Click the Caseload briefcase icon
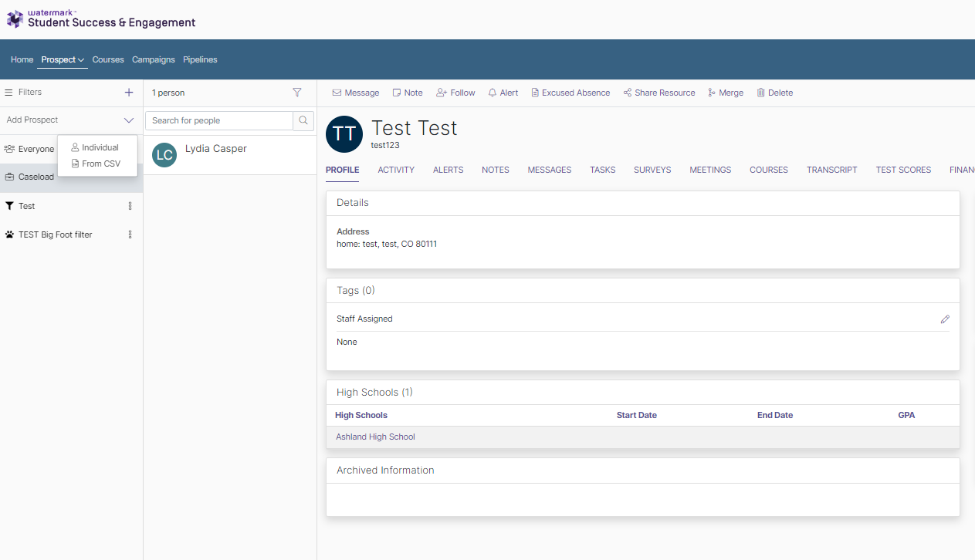Screen dimensions: 975x560 tap(9, 177)
